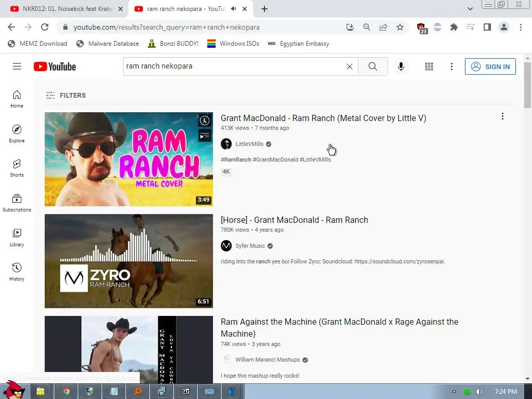The image size is (532, 399).
Task: Open the FILTERS options
Action: 66,96
